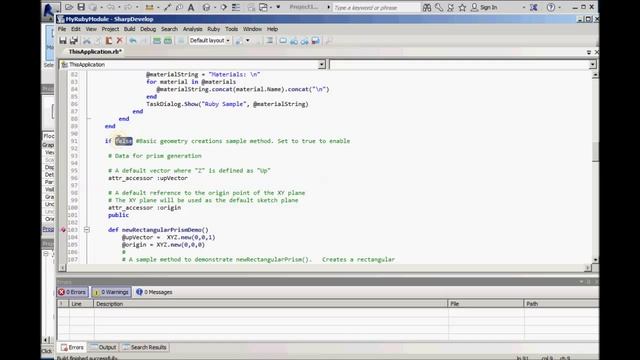Open the Build menu
This screenshot has height=360, width=640.
[129, 29]
